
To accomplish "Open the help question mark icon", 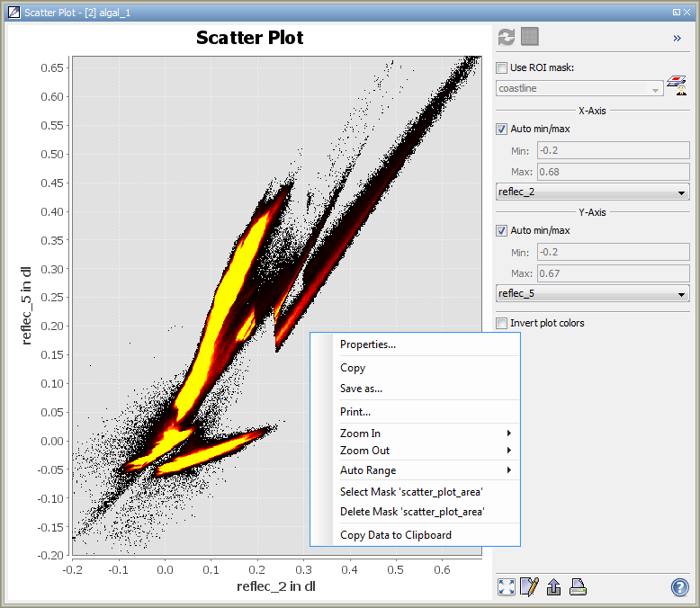I will pos(680,587).
